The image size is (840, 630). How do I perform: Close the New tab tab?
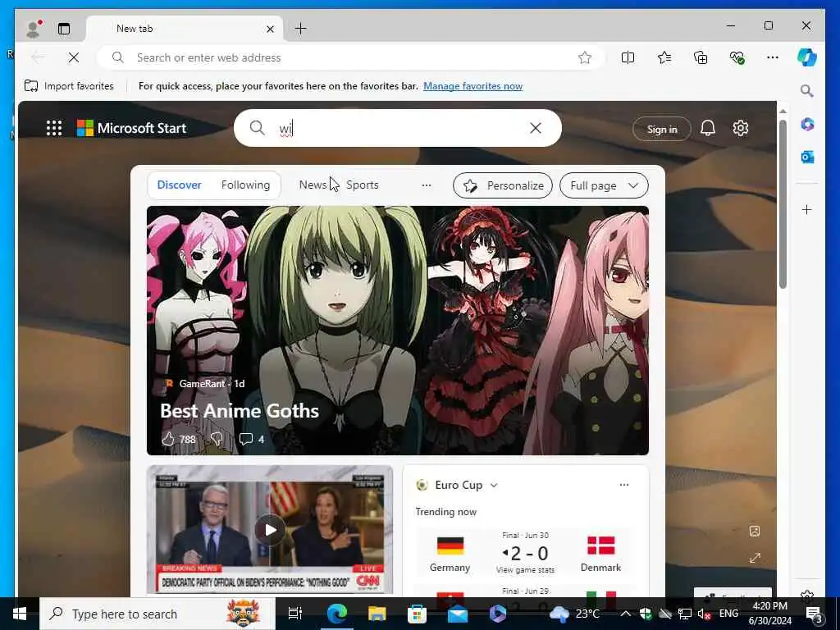270,29
